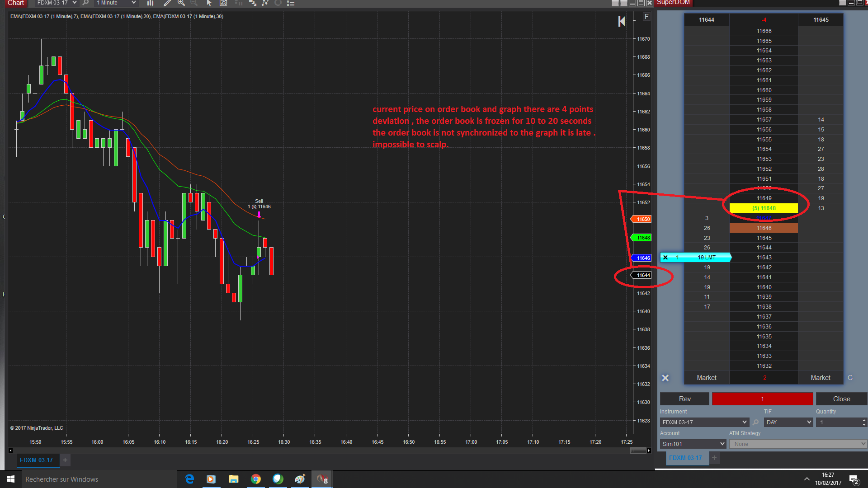This screenshot has width=868, height=488.
Task: Open the chart style bars icon
Action: [150, 3]
